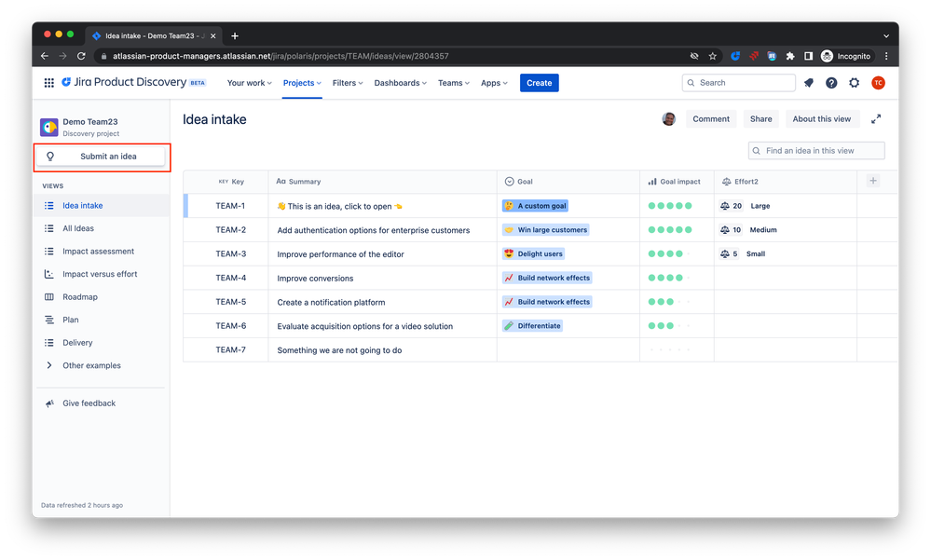The image size is (931, 560).
Task: Open the settings gear icon
Action: pyautogui.click(x=854, y=83)
